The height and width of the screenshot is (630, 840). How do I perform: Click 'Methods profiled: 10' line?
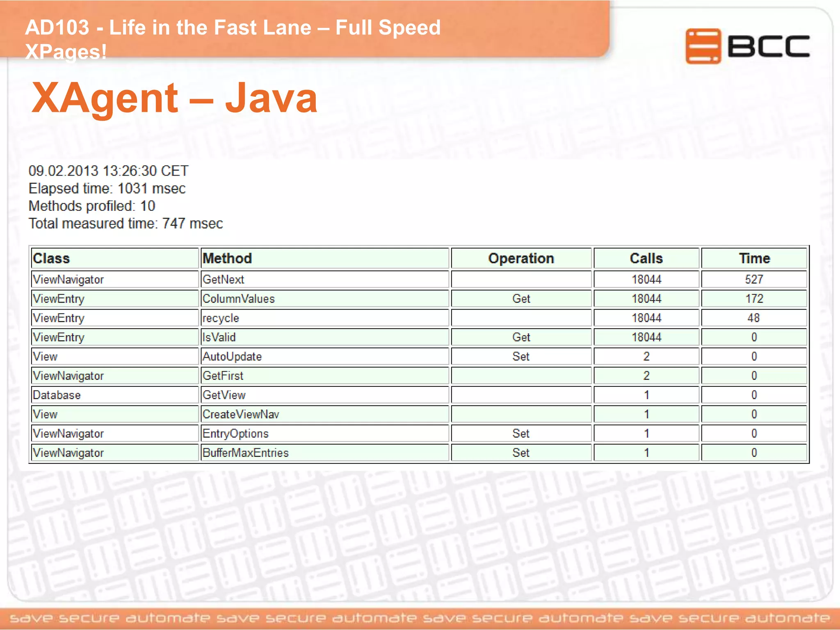pos(92,206)
